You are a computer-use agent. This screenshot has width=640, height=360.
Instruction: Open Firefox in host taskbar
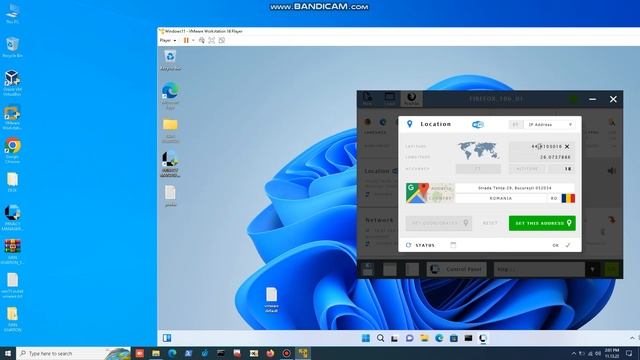pos(270,353)
